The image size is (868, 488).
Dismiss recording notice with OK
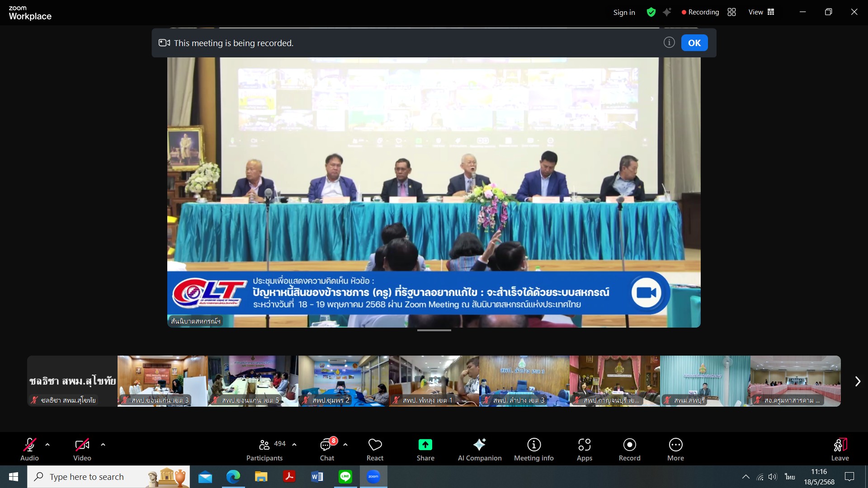pyautogui.click(x=694, y=43)
